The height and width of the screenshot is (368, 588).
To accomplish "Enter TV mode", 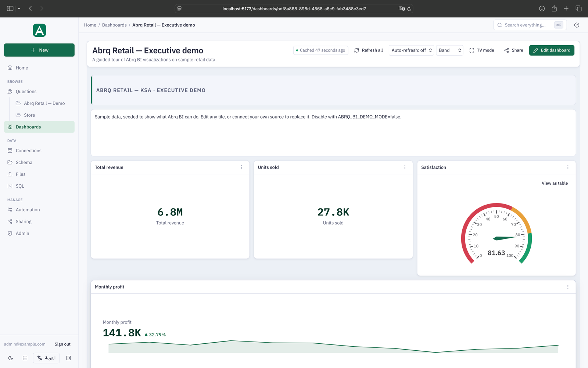I will pos(481,50).
